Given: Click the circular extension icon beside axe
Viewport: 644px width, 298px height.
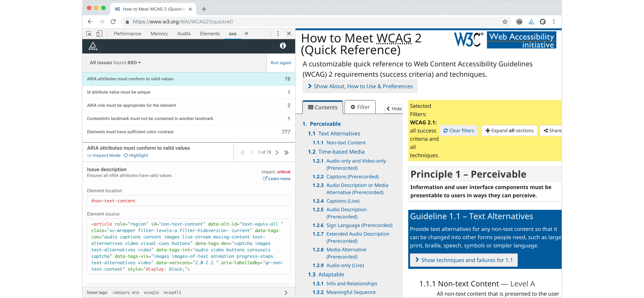Looking at the screenshot, I should (x=543, y=22).
